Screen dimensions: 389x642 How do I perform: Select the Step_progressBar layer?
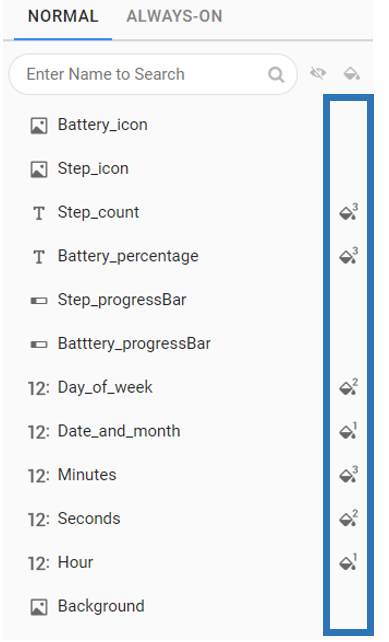pyautogui.click(x=164, y=300)
